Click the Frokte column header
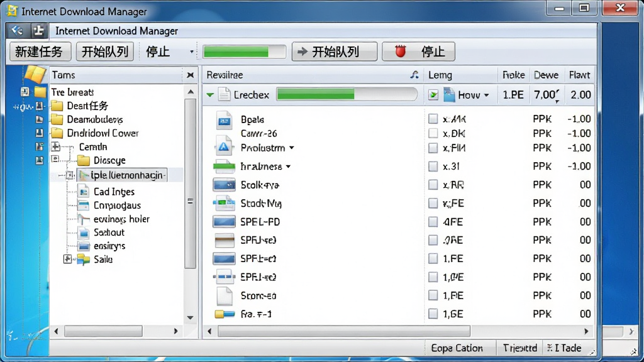The image size is (644, 362). pos(513,75)
